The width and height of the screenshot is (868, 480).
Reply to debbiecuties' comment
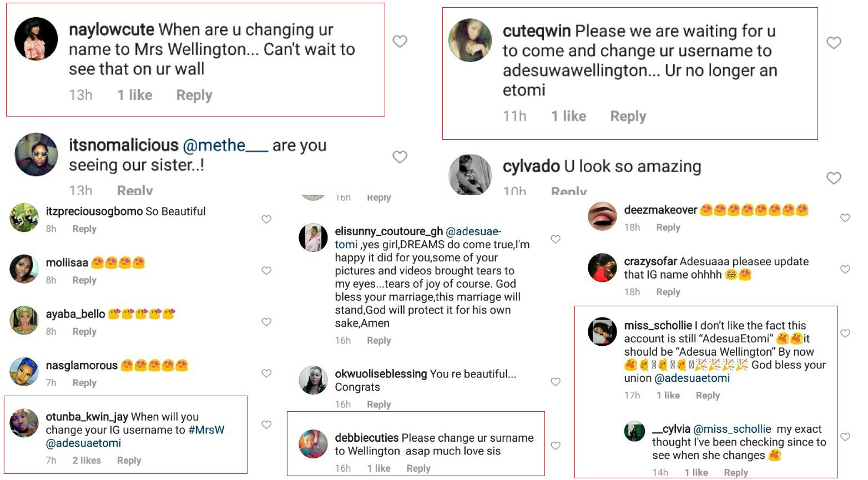coord(418,468)
